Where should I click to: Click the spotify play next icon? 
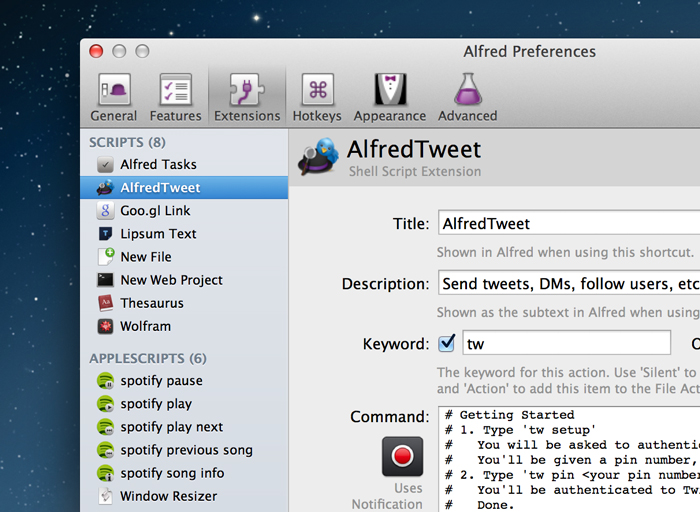[x=105, y=427]
